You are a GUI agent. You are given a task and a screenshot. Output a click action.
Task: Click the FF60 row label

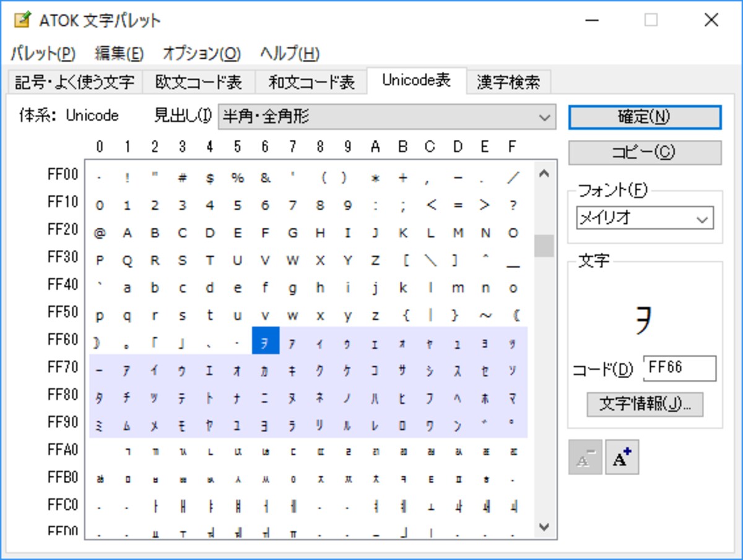(63, 340)
